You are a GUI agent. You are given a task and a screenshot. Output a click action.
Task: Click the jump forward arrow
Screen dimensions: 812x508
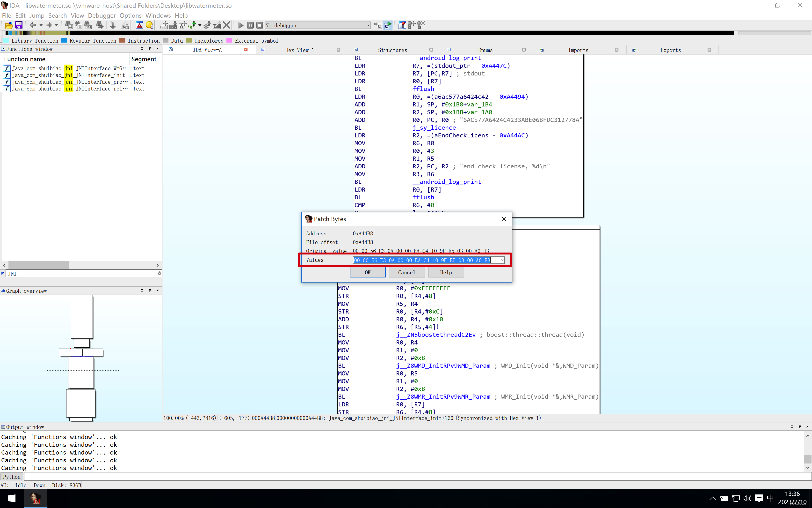(x=49, y=25)
